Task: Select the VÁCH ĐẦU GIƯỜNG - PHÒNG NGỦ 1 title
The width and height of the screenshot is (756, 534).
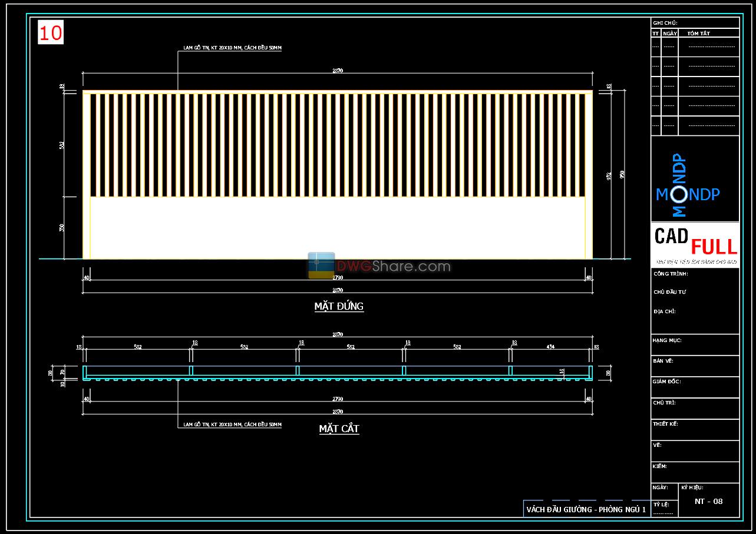Action: pos(586,509)
